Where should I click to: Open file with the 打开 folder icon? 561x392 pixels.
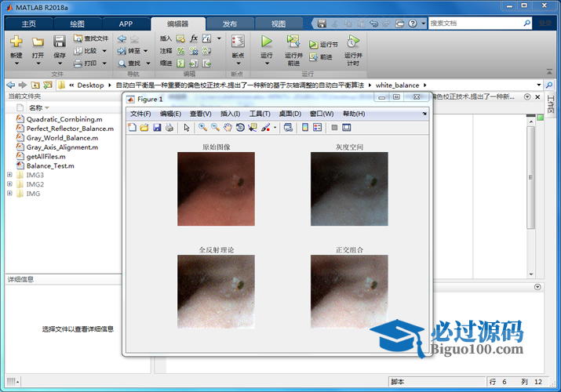point(38,42)
